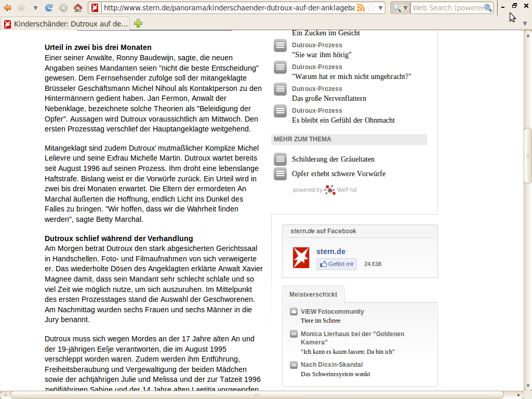
Task: Click the icon beside 'Opfer erhebt schwere Vorwürfe'
Action: click(x=280, y=174)
